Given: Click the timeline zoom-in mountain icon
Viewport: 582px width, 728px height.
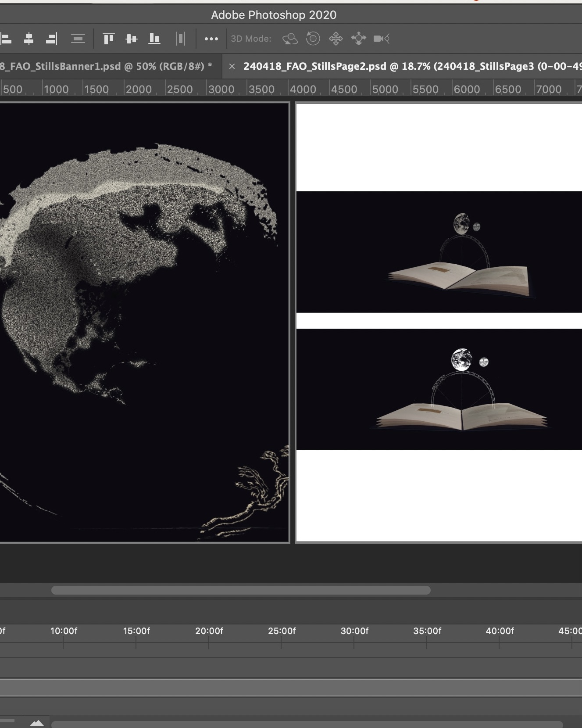Looking at the screenshot, I should point(37,723).
